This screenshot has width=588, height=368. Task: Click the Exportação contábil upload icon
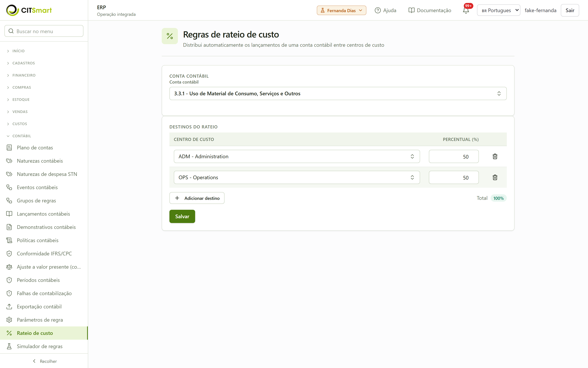[9, 306]
